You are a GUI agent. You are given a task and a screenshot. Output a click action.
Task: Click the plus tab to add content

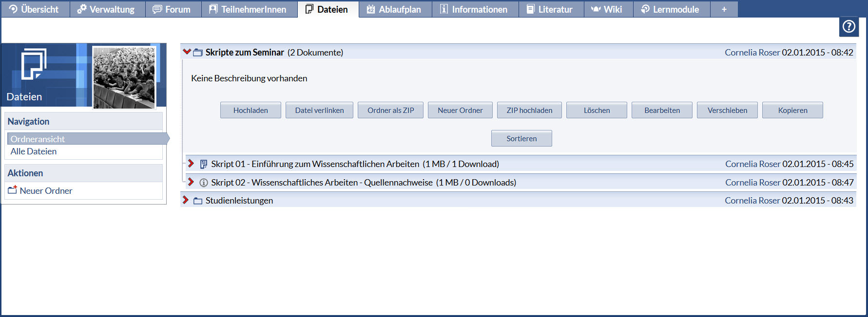tap(724, 9)
